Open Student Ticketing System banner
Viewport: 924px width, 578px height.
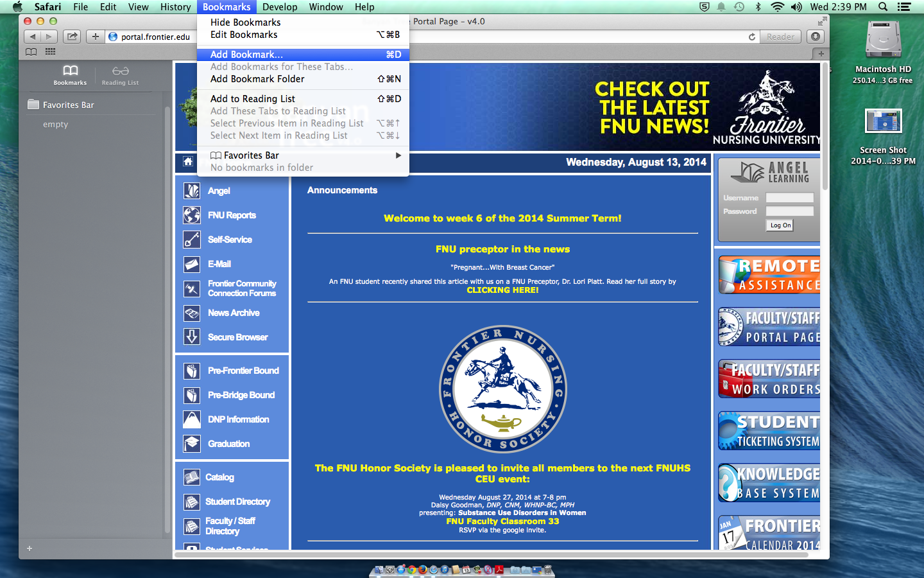click(x=769, y=431)
